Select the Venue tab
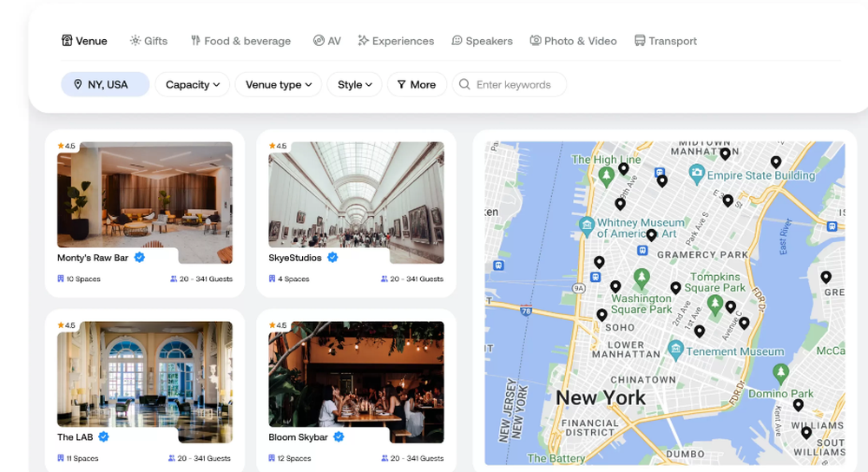Screen dimensions: 868x472 point(84,41)
